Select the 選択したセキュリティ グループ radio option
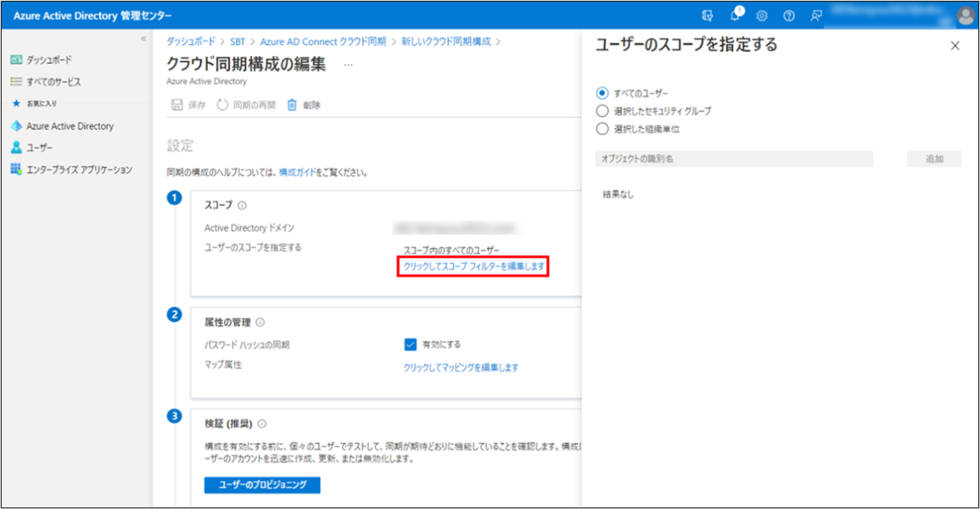The width and height of the screenshot is (980, 509). tap(602, 111)
